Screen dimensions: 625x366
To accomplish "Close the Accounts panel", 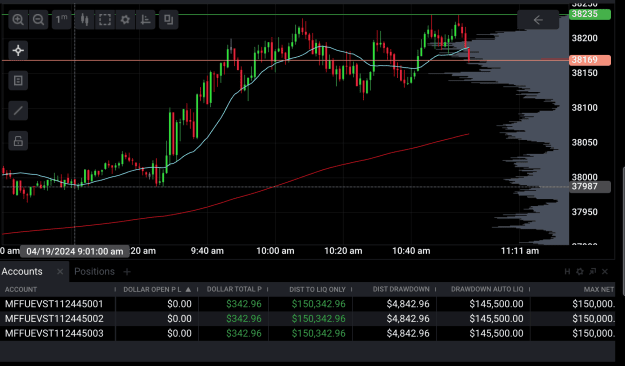I will click(605, 272).
